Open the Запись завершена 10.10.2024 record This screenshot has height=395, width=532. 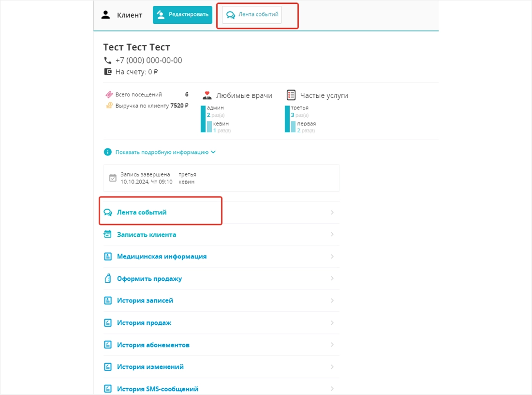[221, 178]
